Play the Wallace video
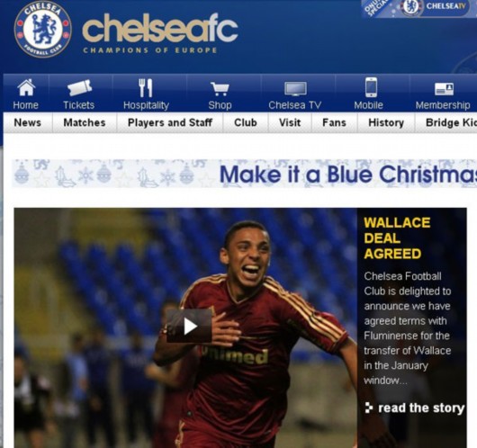The height and width of the screenshot is (448, 477). (x=189, y=326)
